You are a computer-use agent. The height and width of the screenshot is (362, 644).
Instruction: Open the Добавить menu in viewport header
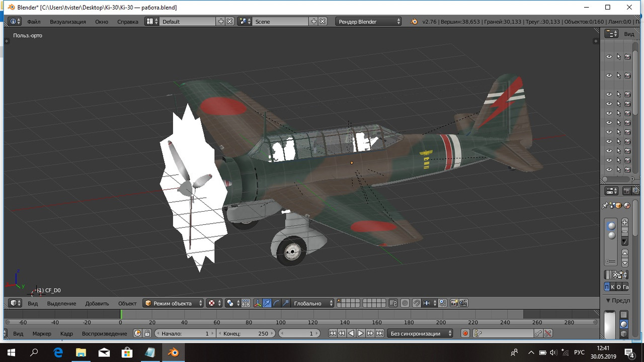[97, 303]
